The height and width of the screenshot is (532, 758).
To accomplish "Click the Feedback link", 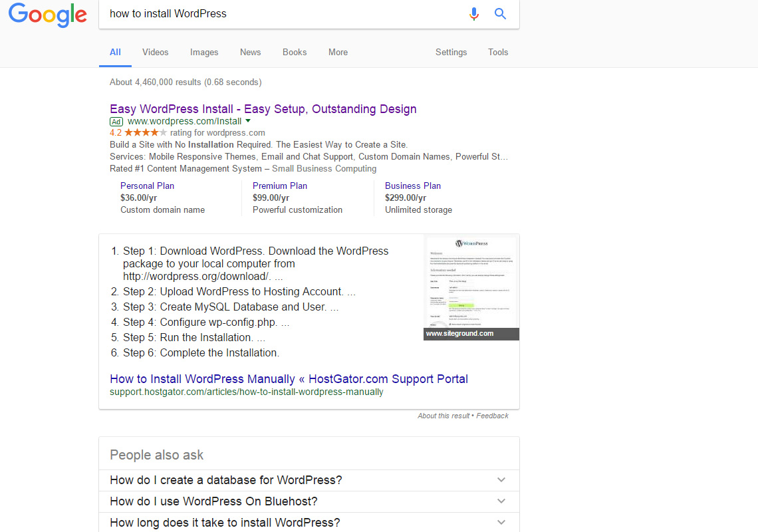I will click(x=492, y=416).
